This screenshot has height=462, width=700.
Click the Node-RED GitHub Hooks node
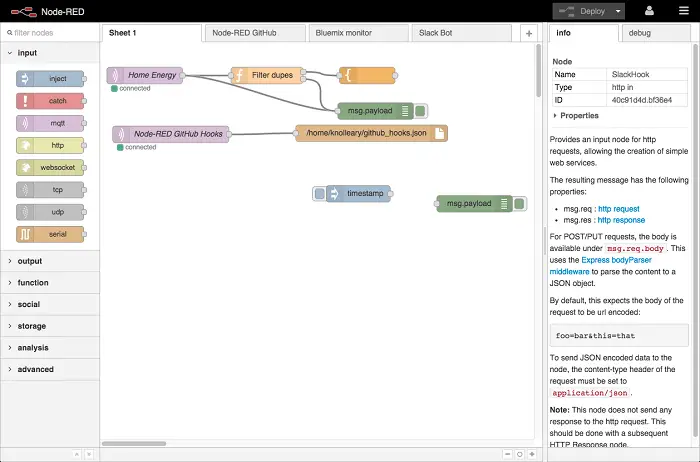[171, 134]
